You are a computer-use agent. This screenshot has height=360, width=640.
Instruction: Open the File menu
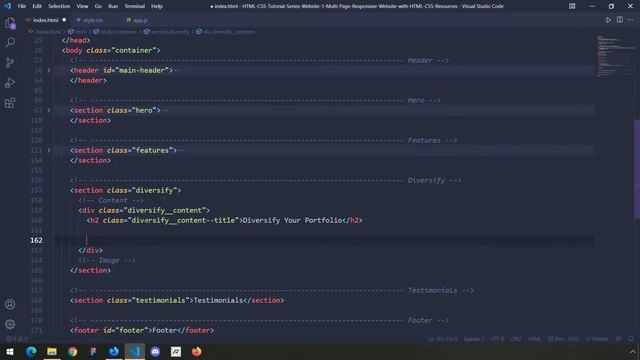coord(22,6)
